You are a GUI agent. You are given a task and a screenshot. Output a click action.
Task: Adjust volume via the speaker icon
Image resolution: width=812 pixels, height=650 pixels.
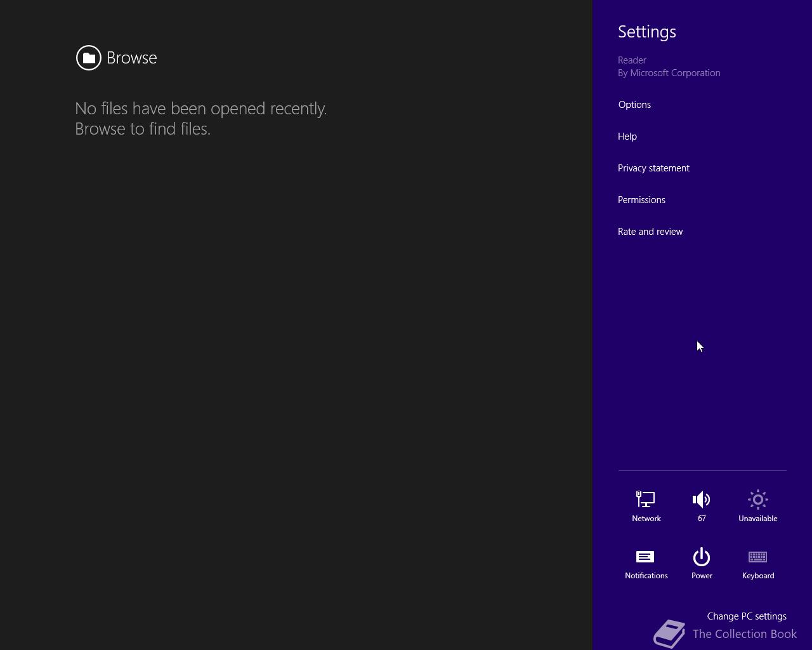(x=702, y=500)
